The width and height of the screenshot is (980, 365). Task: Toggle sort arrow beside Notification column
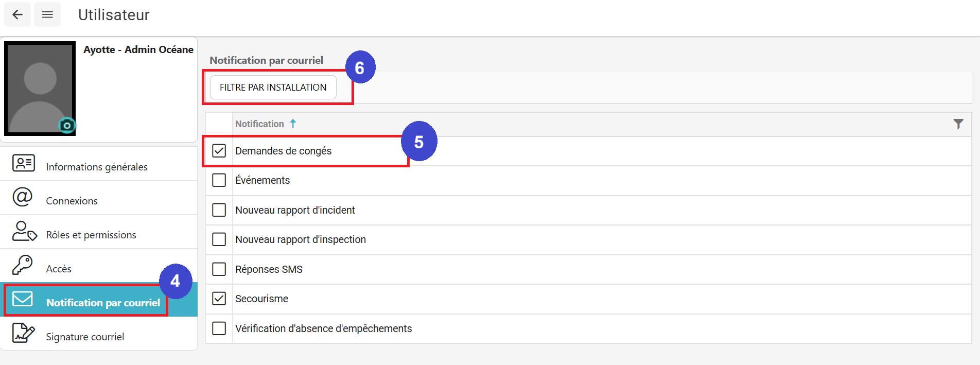click(293, 124)
